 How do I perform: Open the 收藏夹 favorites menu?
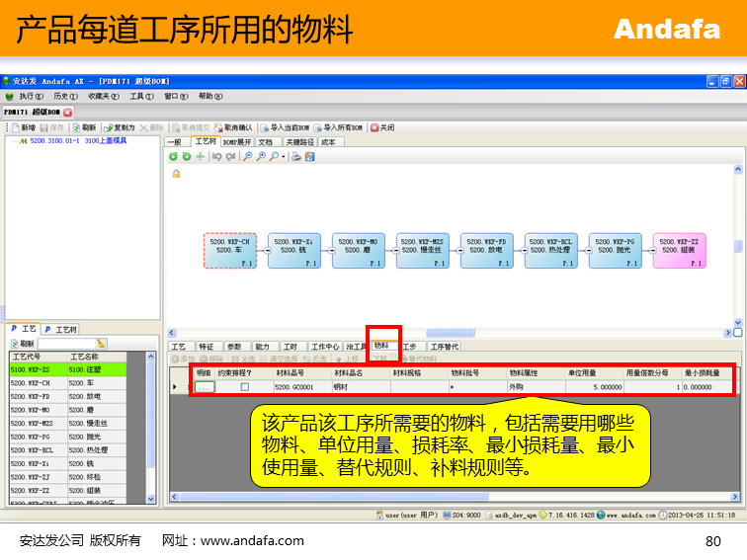pyautogui.click(x=102, y=96)
